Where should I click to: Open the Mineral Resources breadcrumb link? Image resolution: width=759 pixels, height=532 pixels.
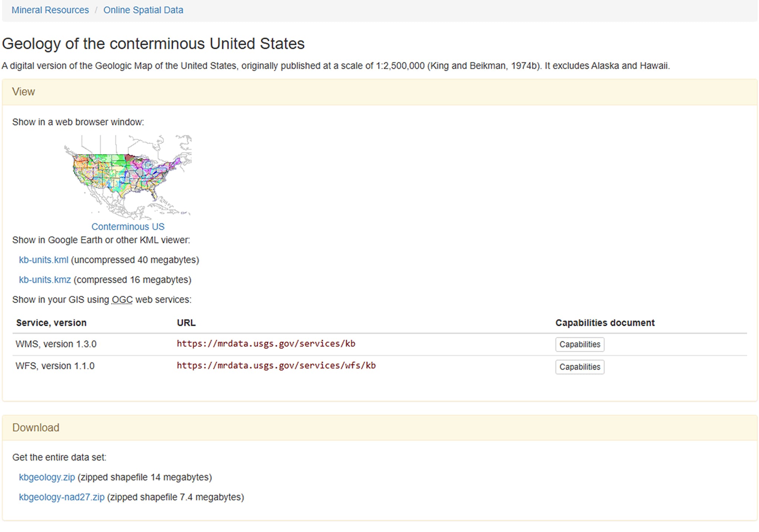[50, 10]
